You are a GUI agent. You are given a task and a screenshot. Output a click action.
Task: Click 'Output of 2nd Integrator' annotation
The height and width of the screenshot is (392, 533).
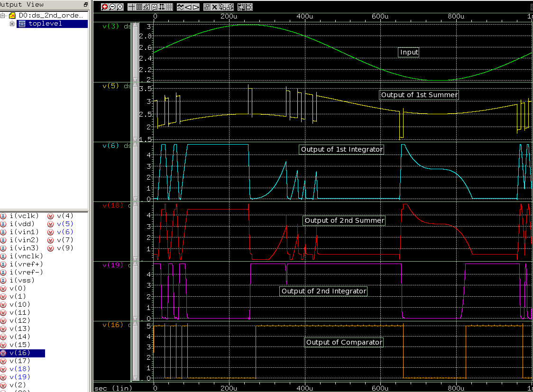323,291
